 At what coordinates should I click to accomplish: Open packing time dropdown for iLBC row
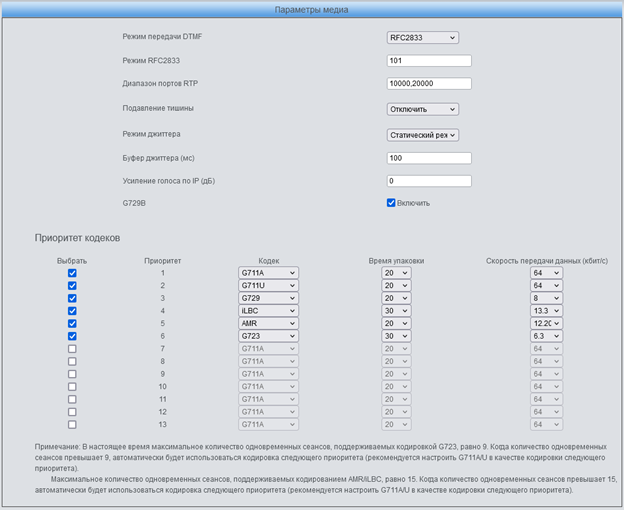pyautogui.click(x=396, y=311)
